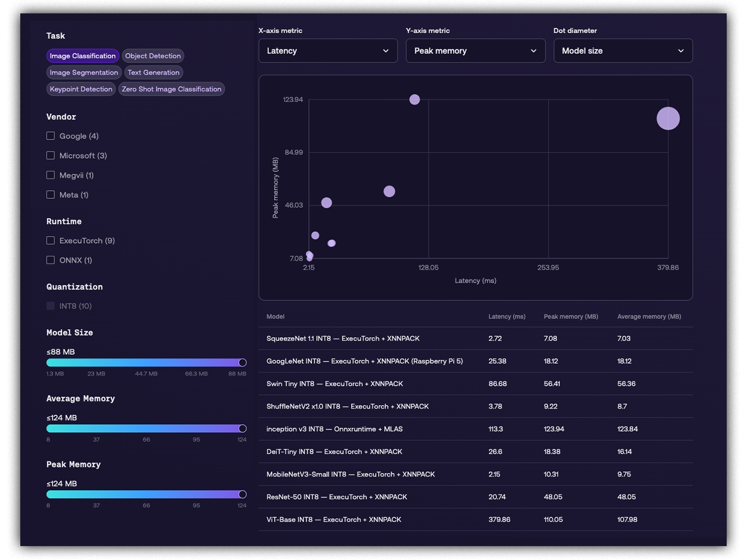
Task: Tick the Google vendor checkbox
Action: (x=51, y=136)
